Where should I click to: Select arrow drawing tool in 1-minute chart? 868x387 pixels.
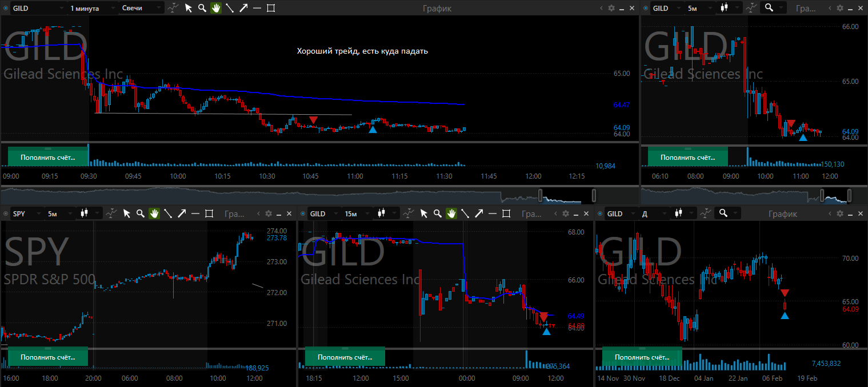[x=243, y=8]
